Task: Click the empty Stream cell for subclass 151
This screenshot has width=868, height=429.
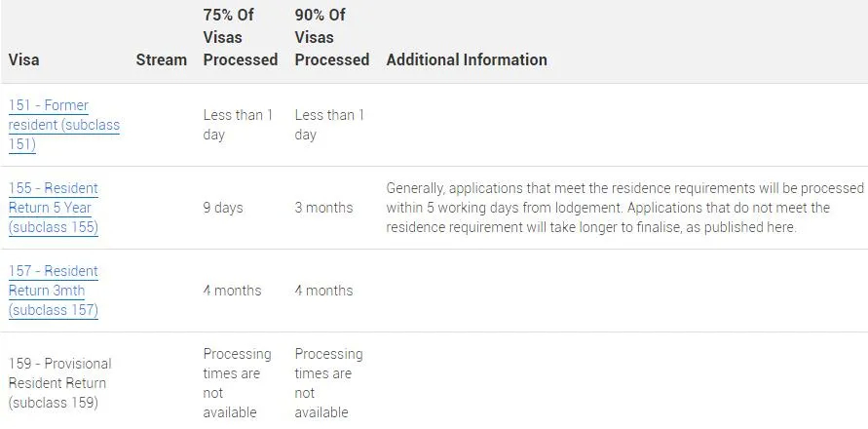Action: pos(161,125)
